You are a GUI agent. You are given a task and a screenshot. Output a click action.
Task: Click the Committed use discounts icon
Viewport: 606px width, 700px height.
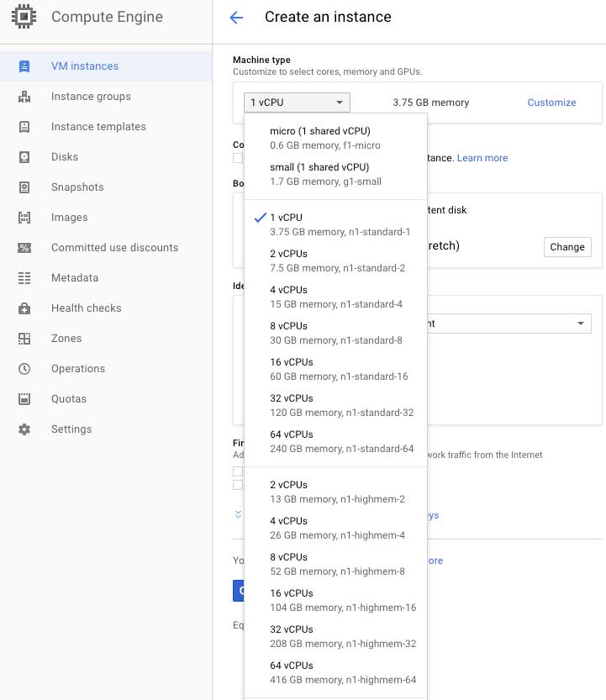[x=24, y=248]
